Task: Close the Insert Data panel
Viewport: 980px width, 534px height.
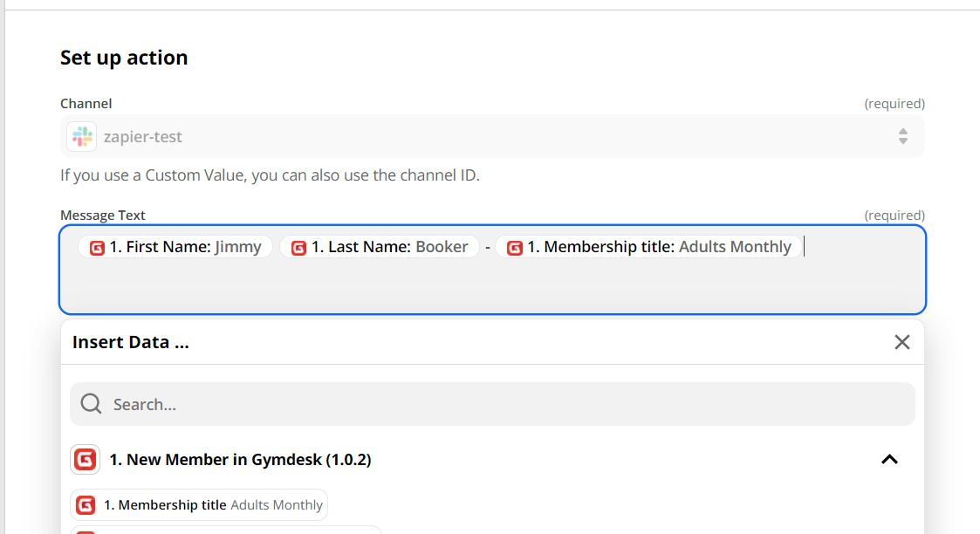Action: [x=902, y=342]
